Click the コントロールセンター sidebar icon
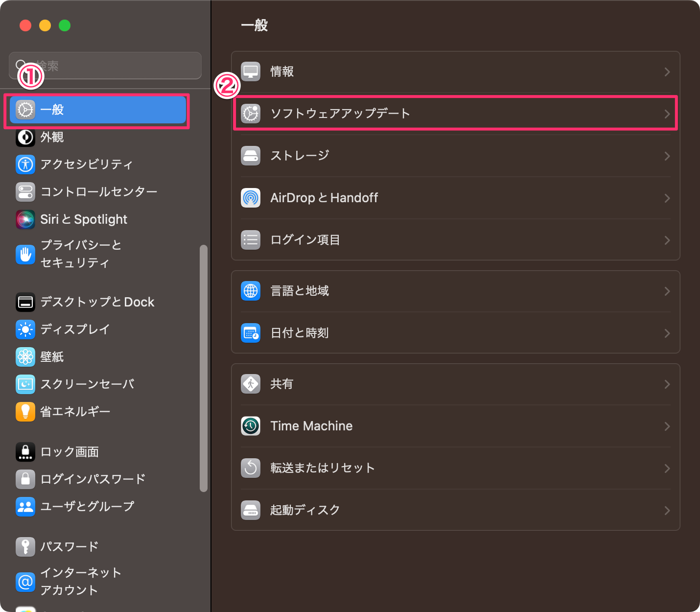This screenshot has width=700, height=612. [x=25, y=192]
